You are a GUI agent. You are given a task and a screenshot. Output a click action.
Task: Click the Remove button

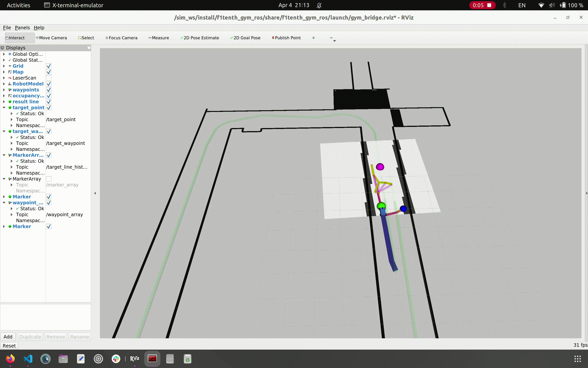pyautogui.click(x=56, y=337)
